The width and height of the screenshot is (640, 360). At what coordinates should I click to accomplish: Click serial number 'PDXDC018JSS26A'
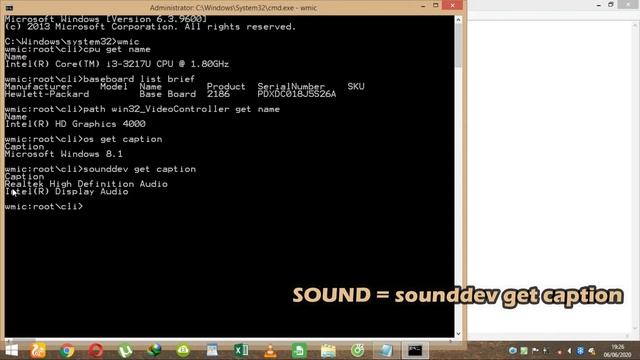(297, 94)
